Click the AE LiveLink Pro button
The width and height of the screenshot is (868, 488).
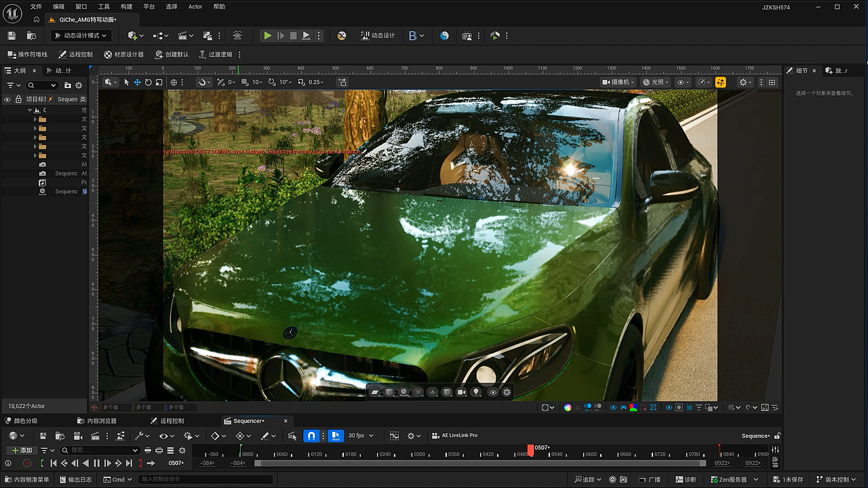[455, 436]
